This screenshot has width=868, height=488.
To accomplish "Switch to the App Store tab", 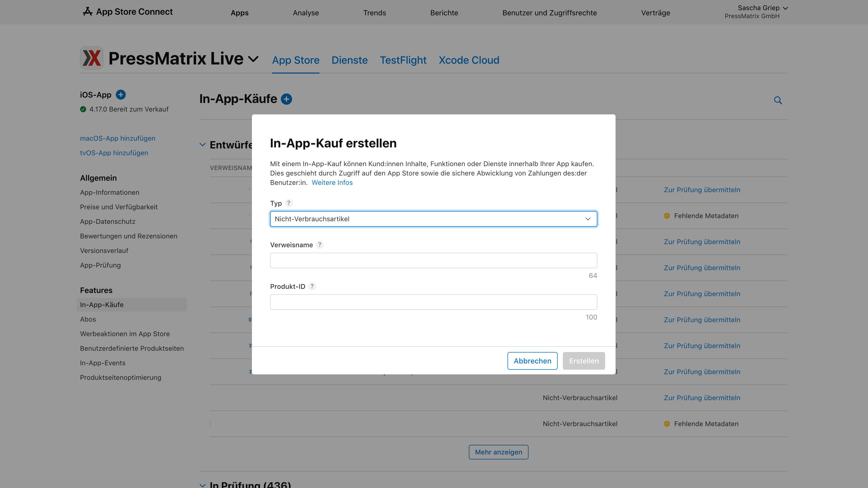I will click(296, 60).
